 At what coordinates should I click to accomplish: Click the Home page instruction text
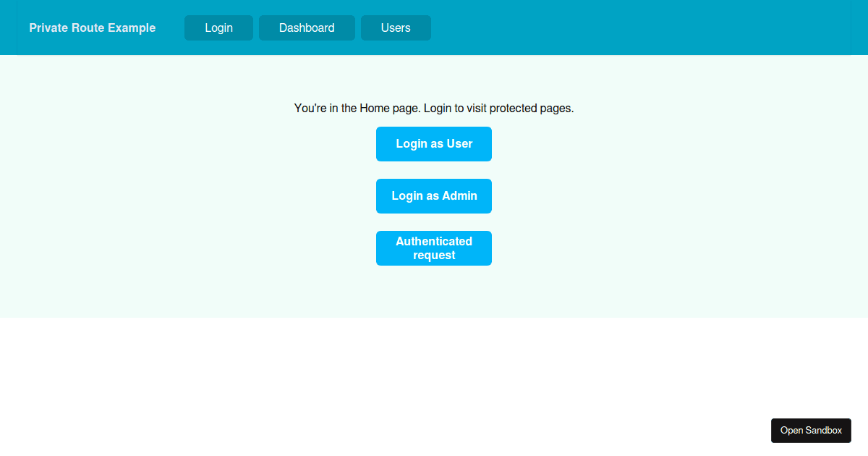tap(433, 108)
